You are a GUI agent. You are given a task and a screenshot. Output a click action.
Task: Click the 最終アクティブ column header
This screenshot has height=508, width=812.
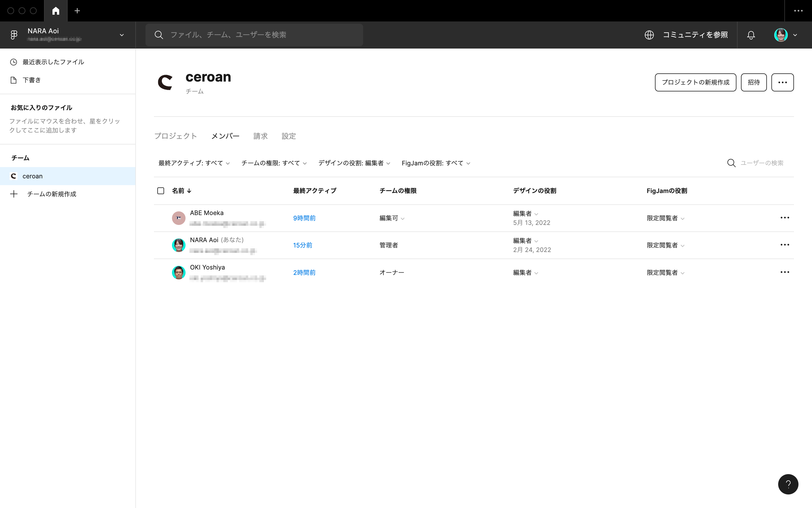click(315, 191)
